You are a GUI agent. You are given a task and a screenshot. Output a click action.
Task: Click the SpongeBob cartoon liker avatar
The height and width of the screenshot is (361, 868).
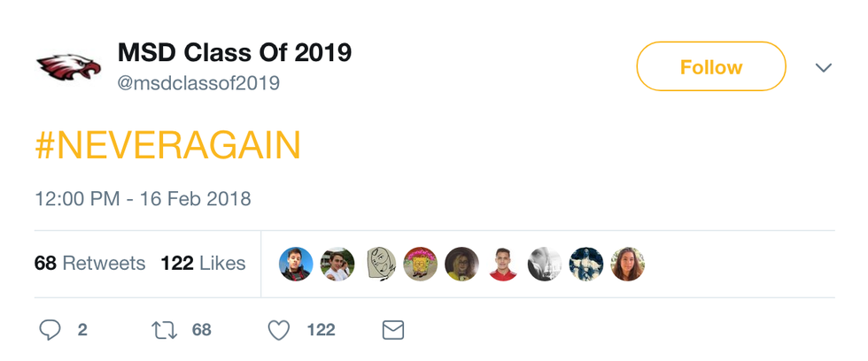click(420, 264)
